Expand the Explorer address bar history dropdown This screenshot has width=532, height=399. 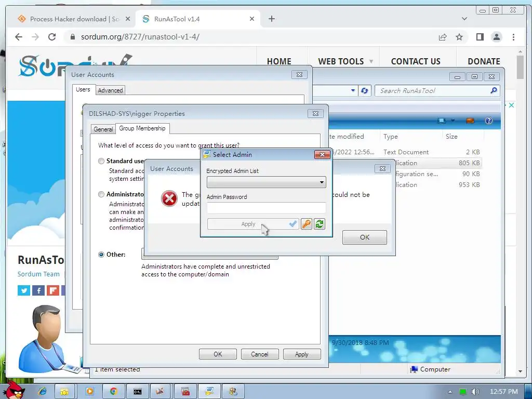(353, 90)
